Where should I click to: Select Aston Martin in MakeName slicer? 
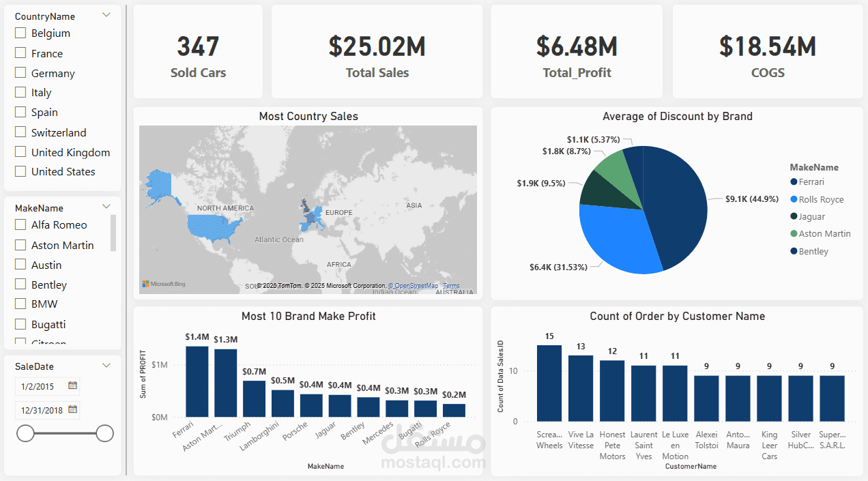click(20, 245)
